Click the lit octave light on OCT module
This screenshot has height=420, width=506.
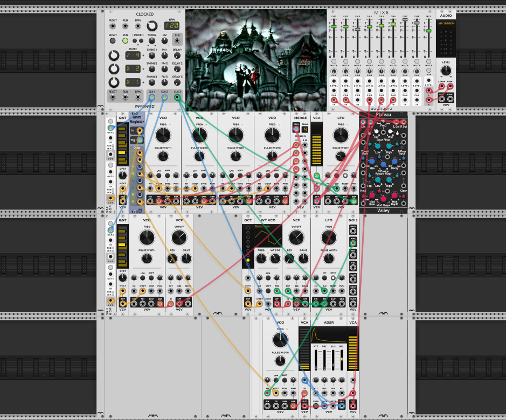(x=248, y=260)
